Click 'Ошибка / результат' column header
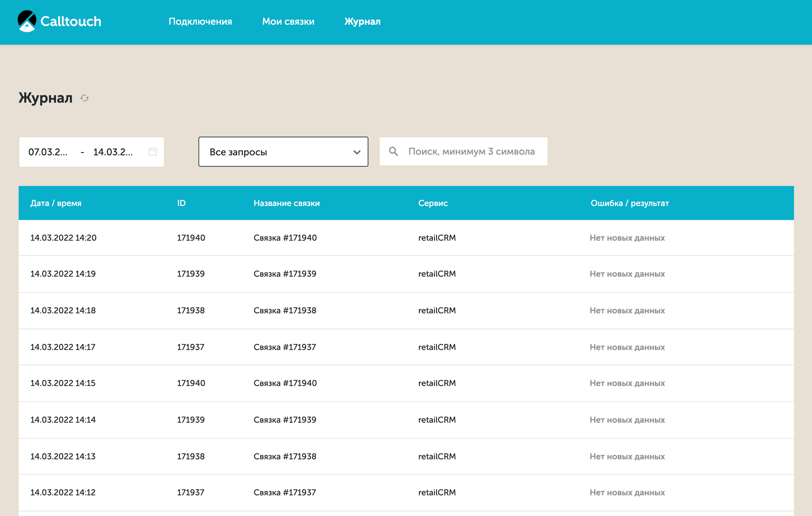Image resolution: width=812 pixels, height=516 pixels. [630, 203]
